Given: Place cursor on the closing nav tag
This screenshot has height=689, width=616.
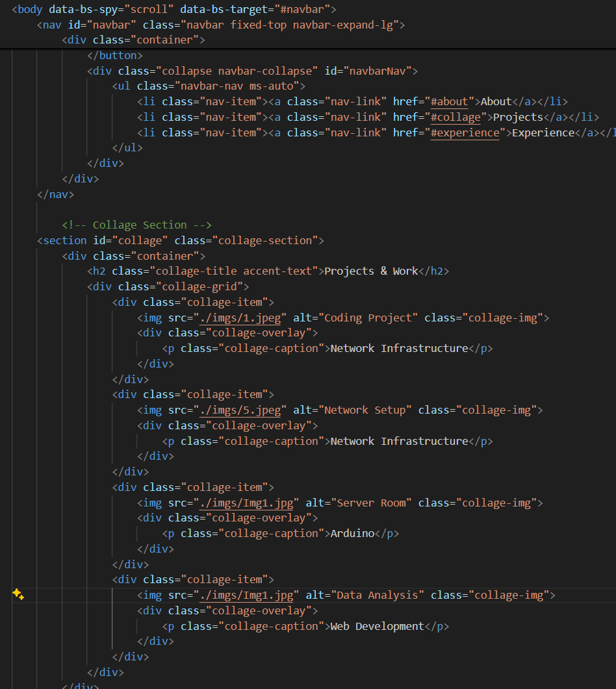Looking at the screenshot, I should [x=56, y=194].
